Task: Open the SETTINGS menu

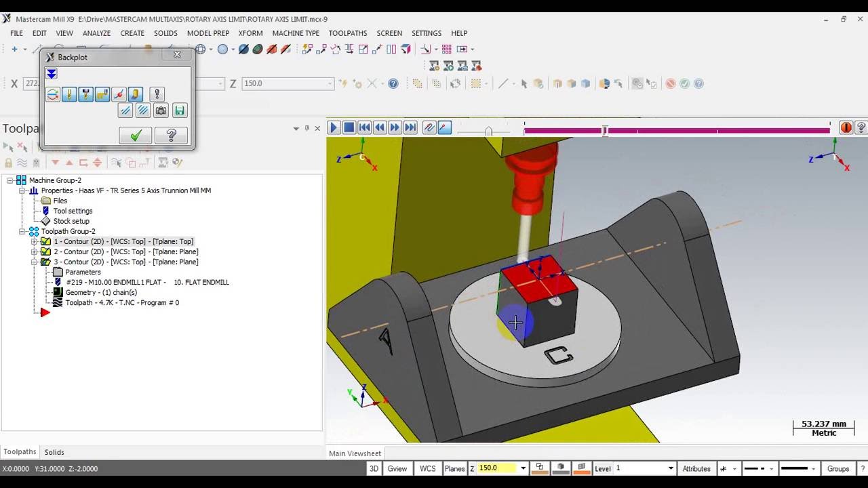Action: [427, 33]
